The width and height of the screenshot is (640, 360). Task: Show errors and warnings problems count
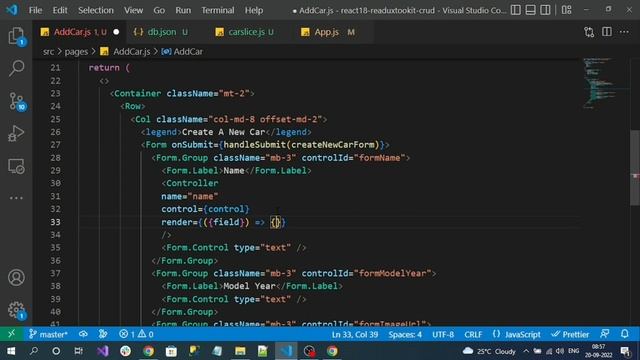(136, 334)
